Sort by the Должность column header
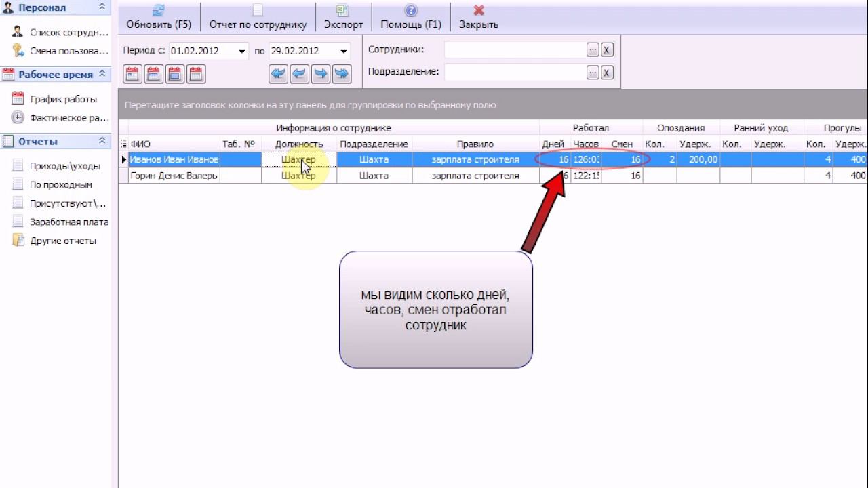 (299, 144)
